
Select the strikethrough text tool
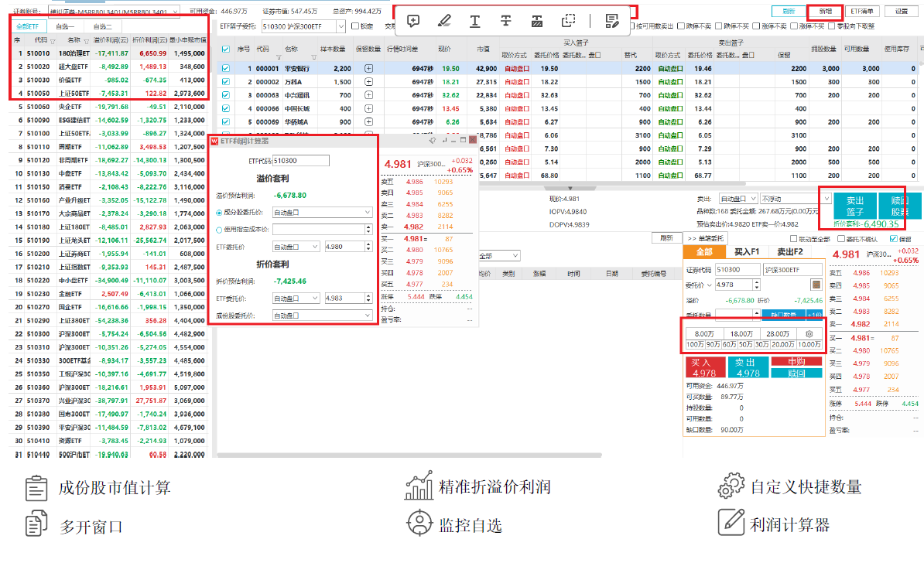click(505, 21)
